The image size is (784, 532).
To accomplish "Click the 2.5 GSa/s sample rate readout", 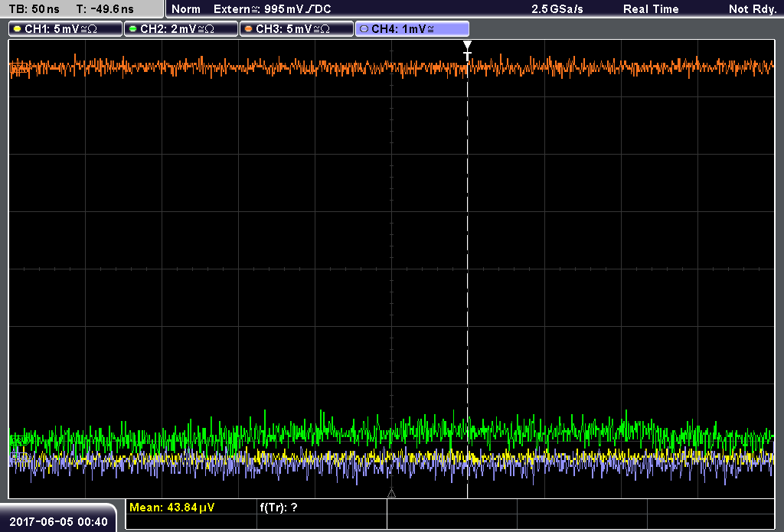I will pyautogui.click(x=557, y=9).
